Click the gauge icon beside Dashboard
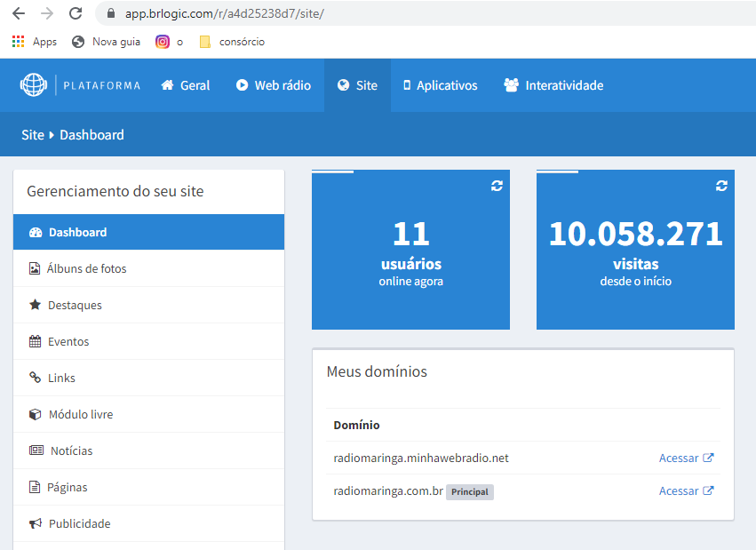Image resolution: width=756 pixels, height=550 pixels. (36, 232)
